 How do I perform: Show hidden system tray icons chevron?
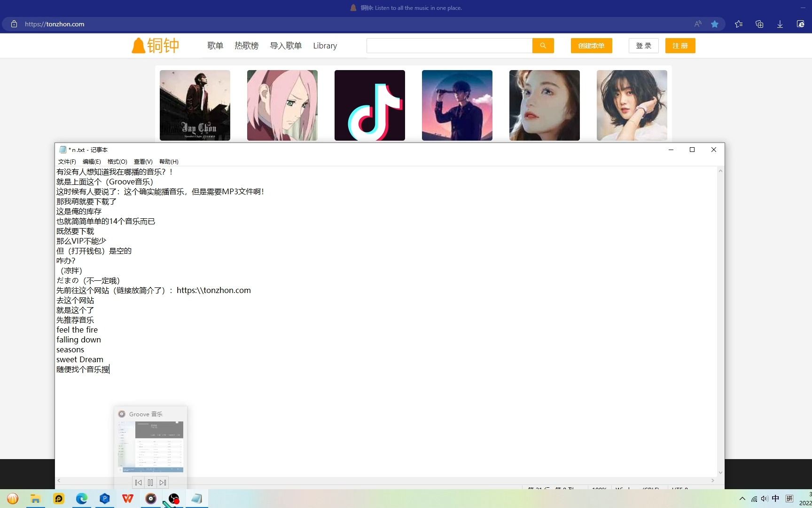click(x=742, y=499)
